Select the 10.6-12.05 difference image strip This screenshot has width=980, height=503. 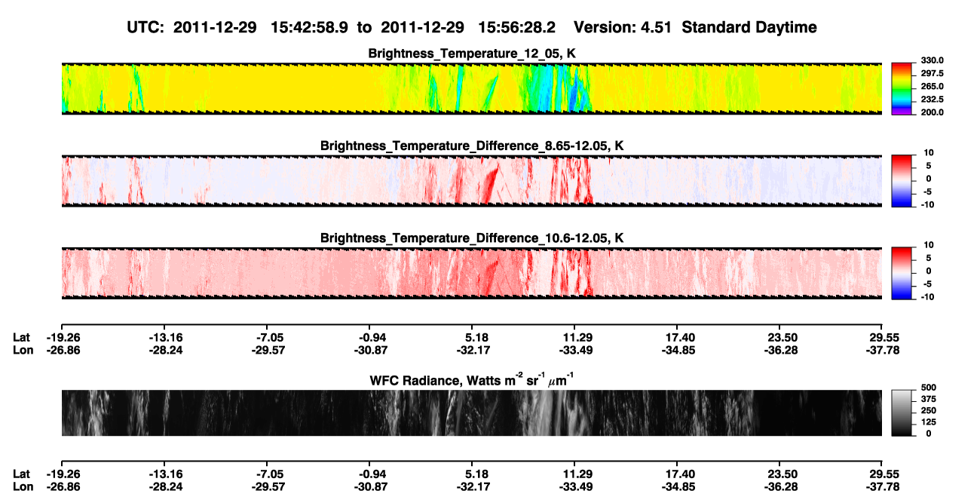(471, 272)
